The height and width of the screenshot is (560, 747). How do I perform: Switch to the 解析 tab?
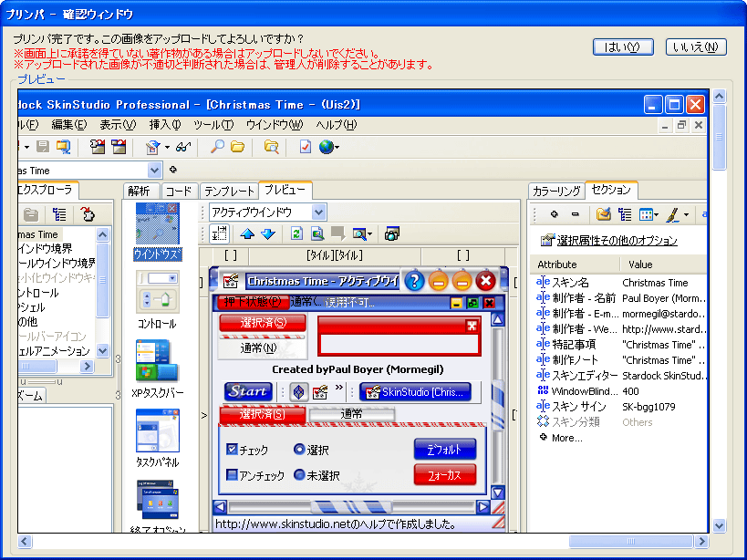click(x=140, y=191)
